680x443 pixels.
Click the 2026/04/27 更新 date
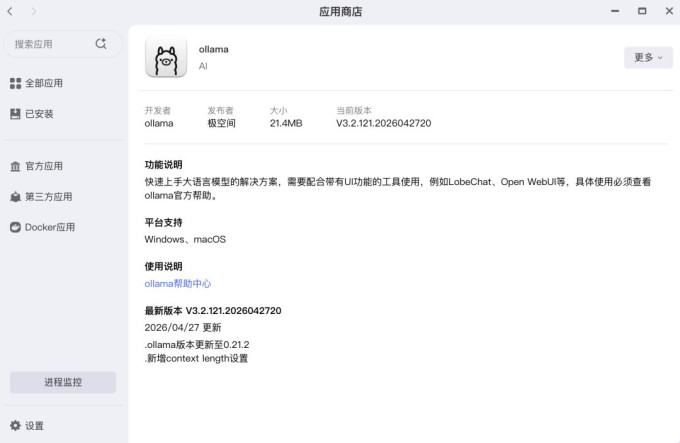coord(183,328)
